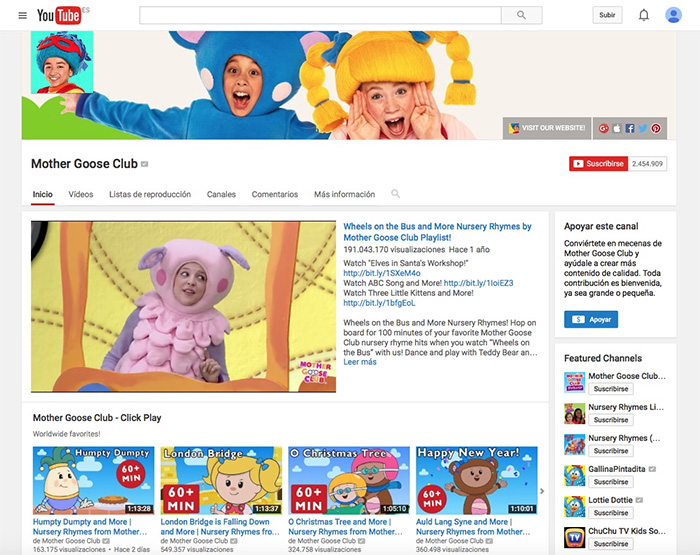
Task: Open ChuChu TV Kids channel icon
Action: coord(575,538)
